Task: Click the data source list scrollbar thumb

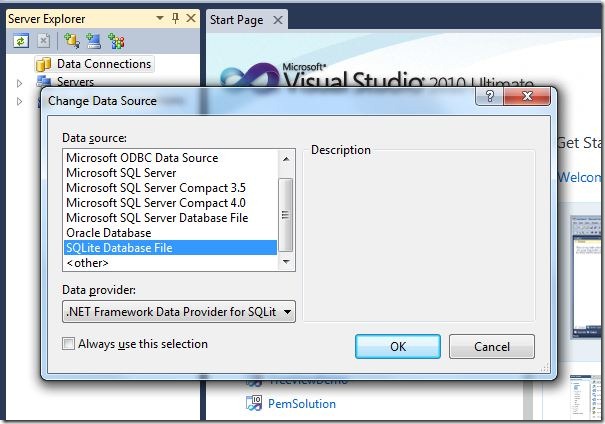Action: (x=286, y=215)
